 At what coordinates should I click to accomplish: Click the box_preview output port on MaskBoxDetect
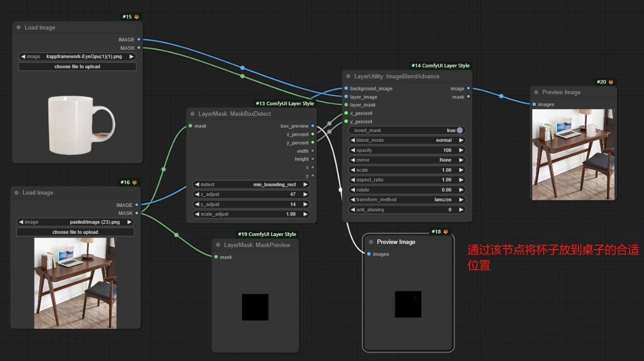pyautogui.click(x=312, y=126)
